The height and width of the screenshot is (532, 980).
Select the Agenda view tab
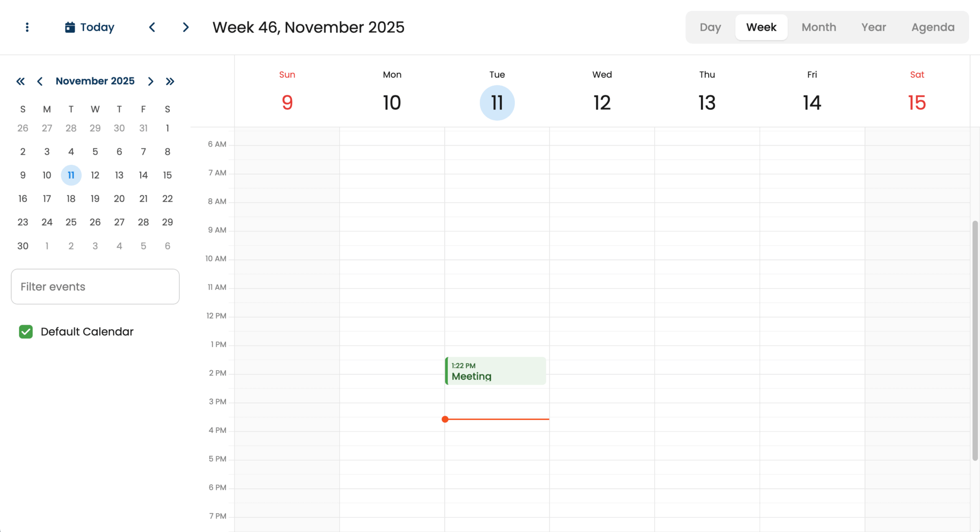933,27
